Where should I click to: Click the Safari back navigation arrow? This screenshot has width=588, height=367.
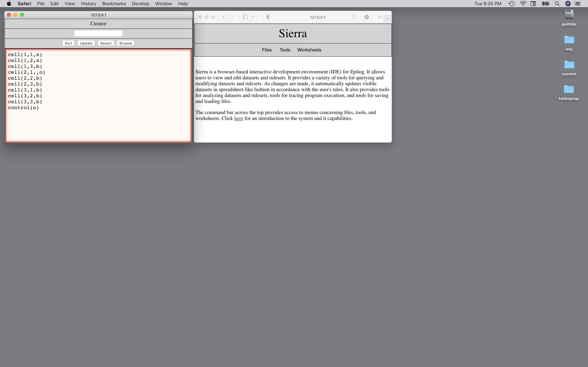224,17
